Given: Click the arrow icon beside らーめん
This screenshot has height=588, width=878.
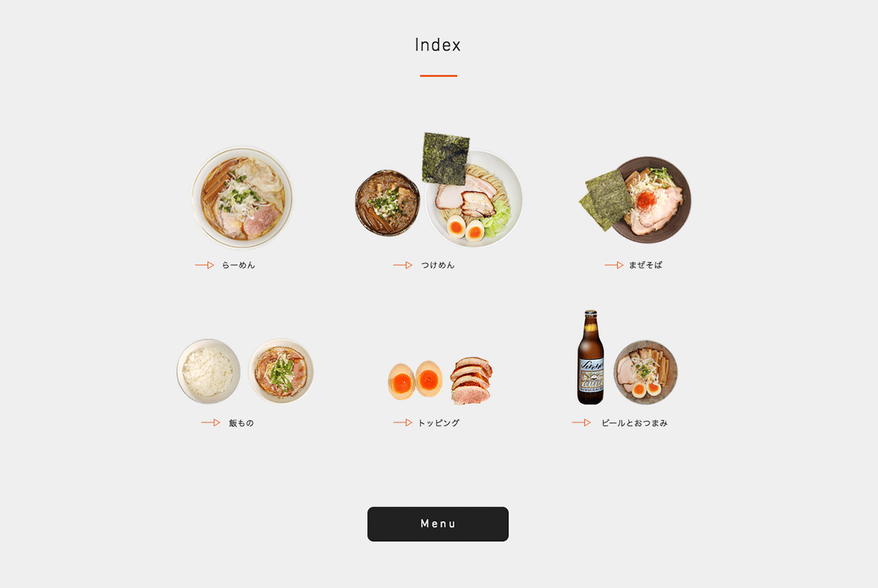Looking at the screenshot, I should (204, 265).
